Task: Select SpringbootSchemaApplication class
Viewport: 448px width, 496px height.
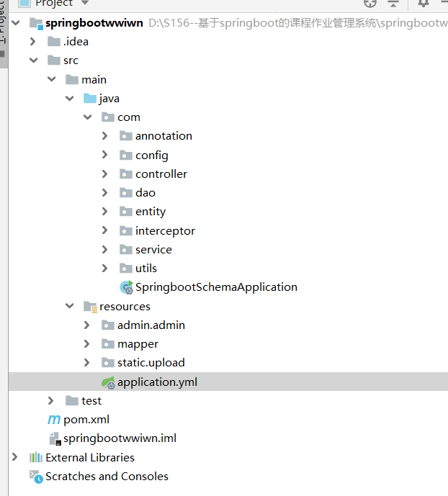Action: coord(216,287)
